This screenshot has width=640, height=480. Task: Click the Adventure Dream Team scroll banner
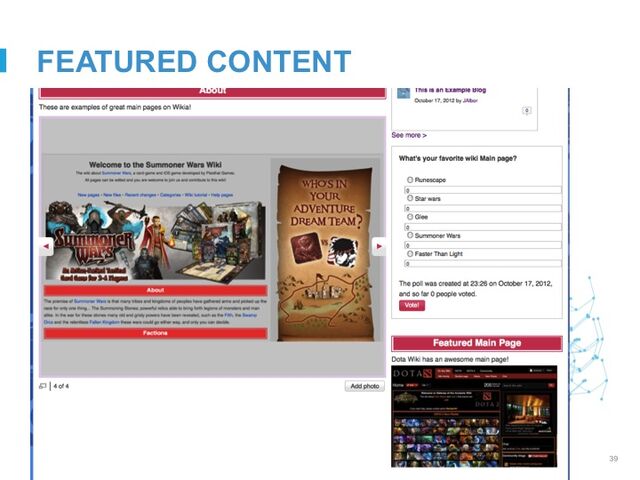(x=325, y=252)
